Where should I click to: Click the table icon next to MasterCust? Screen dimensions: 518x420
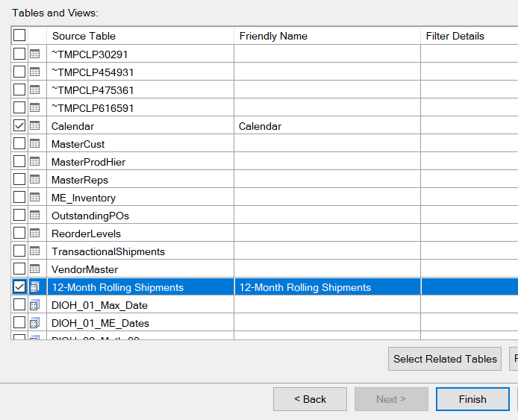[34, 144]
